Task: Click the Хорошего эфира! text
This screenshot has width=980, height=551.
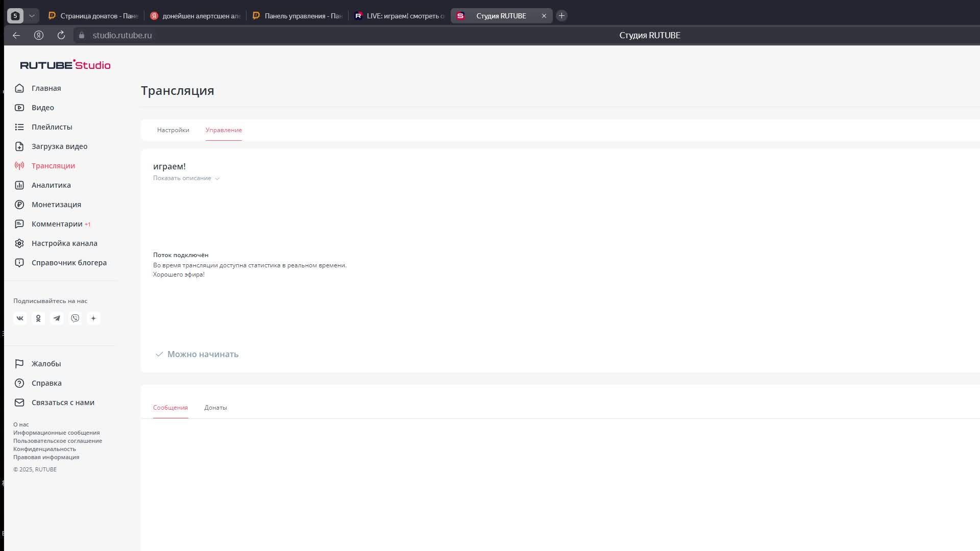Action: pyautogui.click(x=179, y=274)
